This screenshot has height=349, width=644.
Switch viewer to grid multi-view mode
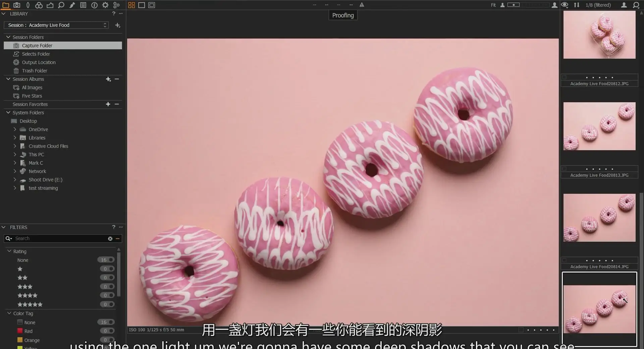pyautogui.click(x=131, y=5)
